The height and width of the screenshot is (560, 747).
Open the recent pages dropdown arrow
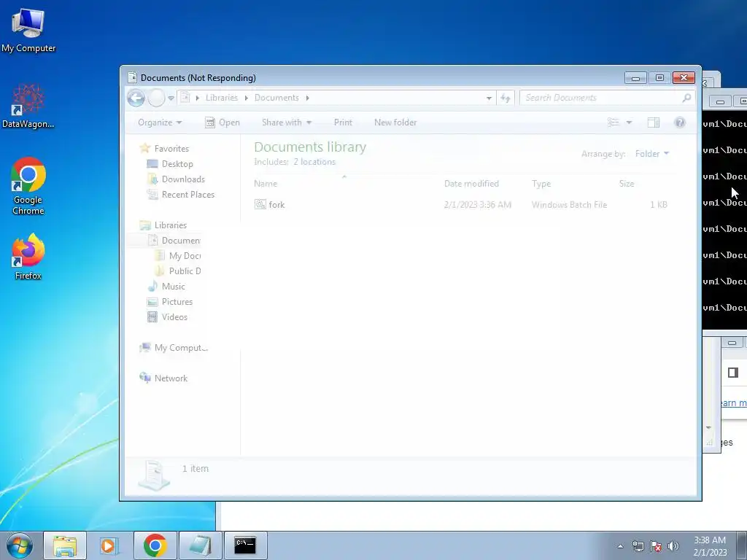coord(171,98)
